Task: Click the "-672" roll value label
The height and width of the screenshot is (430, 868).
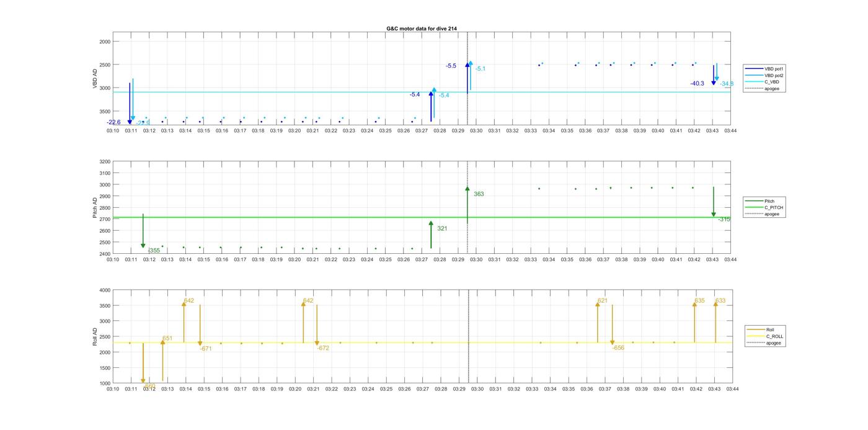Action: [323, 349]
